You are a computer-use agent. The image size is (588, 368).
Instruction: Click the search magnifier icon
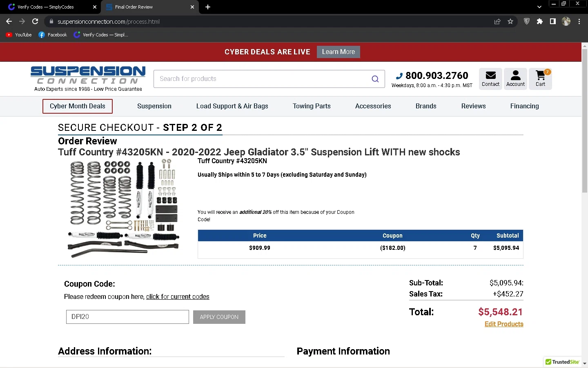pyautogui.click(x=375, y=79)
